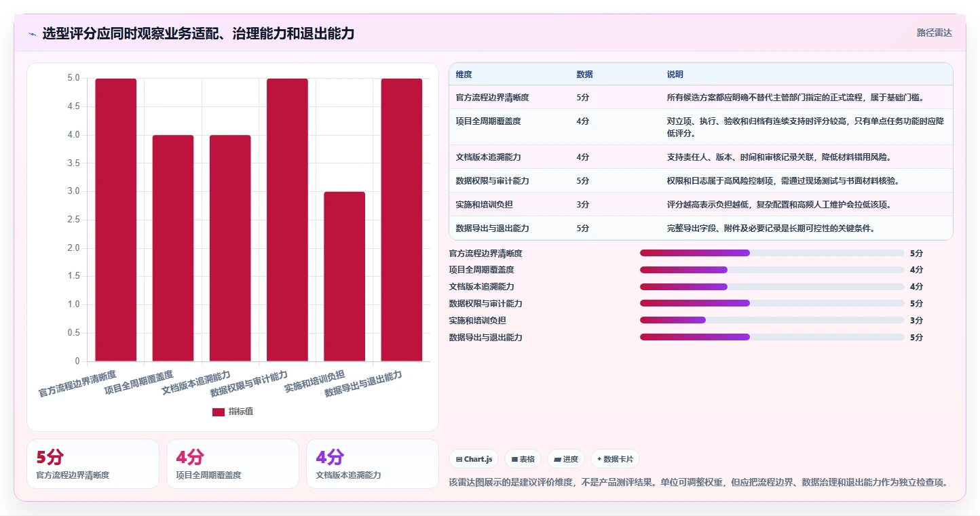Click the 数据导出与退出能力 bar in chart

(401, 220)
